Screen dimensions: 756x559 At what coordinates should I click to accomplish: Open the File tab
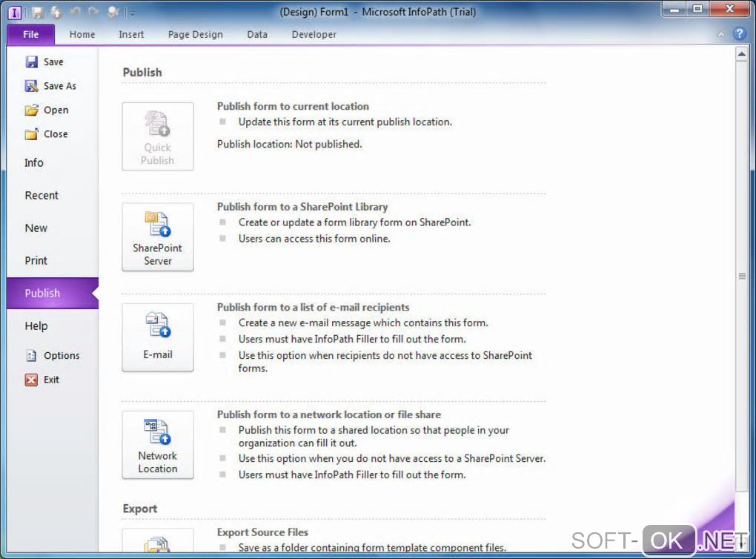pos(31,34)
